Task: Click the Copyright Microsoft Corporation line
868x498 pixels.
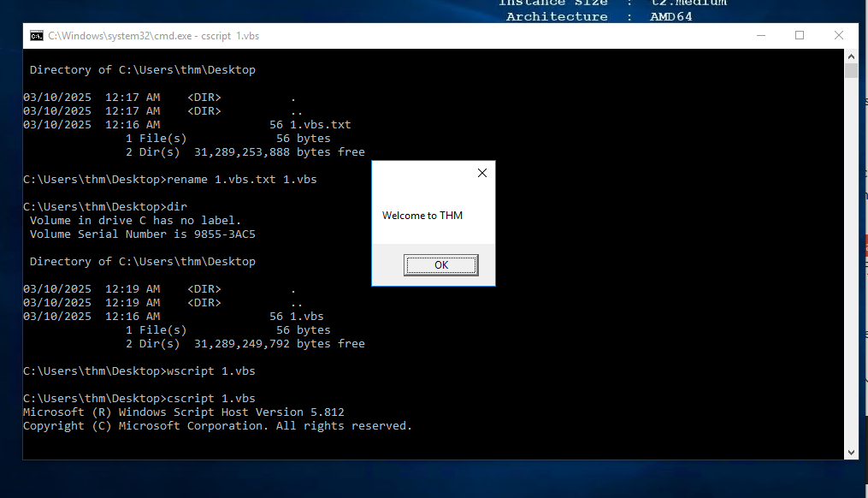Action: 217,426
